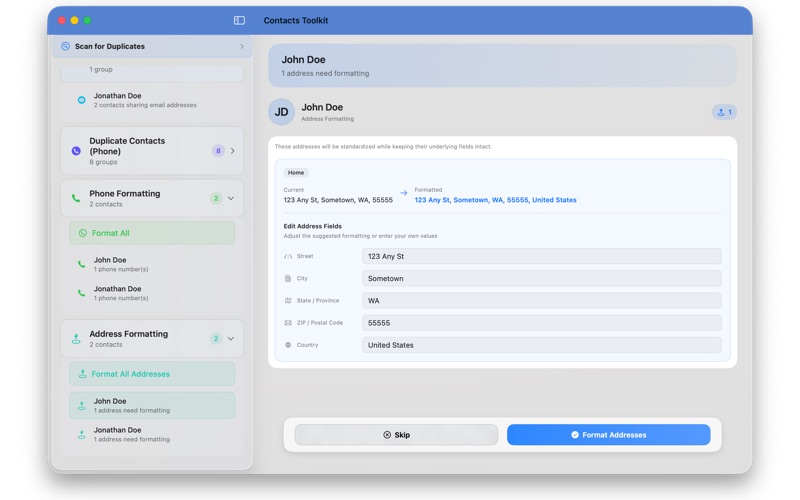Viewport: 800px width, 500px height.
Task: Select Jonathan Doe address need formatting row
Action: [x=152, y=434]
